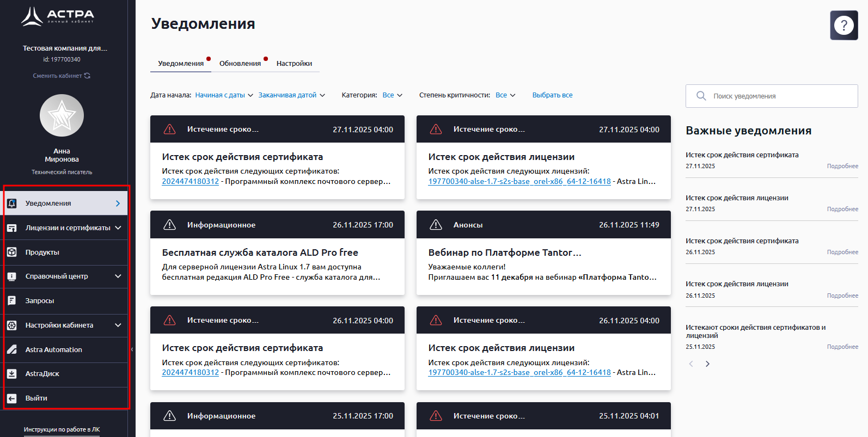Screen dimensions: 868x437
Task: Open the Category filter dropdown
Action: (392, 95)
